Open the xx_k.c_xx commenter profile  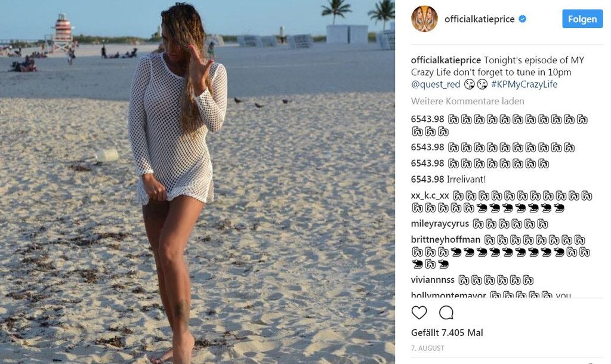(430, 196)
